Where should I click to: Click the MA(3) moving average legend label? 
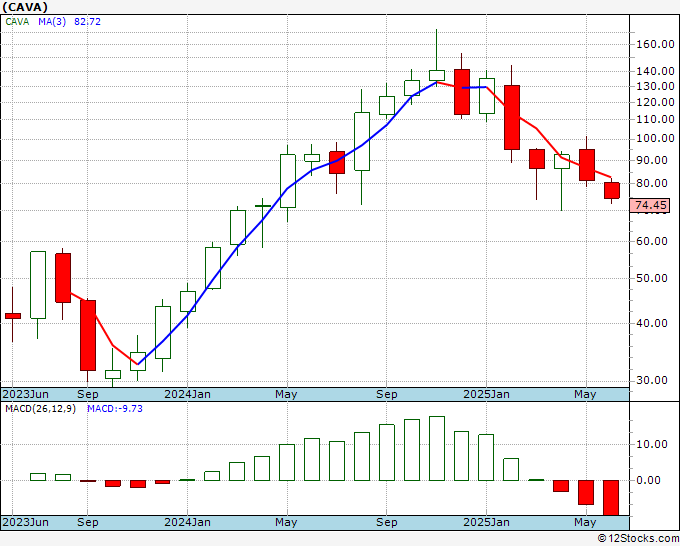pyautogui.click(x=52, y=22)
